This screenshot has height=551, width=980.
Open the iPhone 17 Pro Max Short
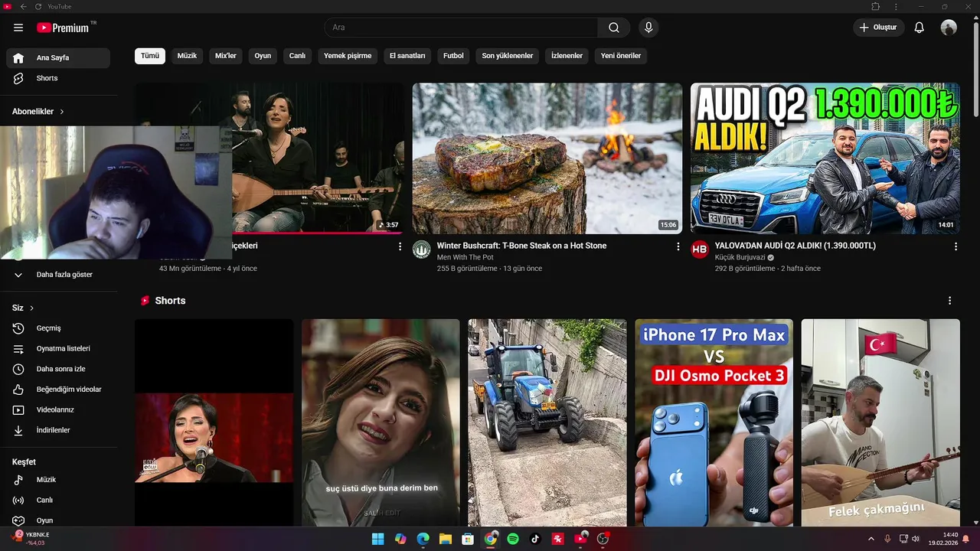pyautogui.click(x=714, y=422)
